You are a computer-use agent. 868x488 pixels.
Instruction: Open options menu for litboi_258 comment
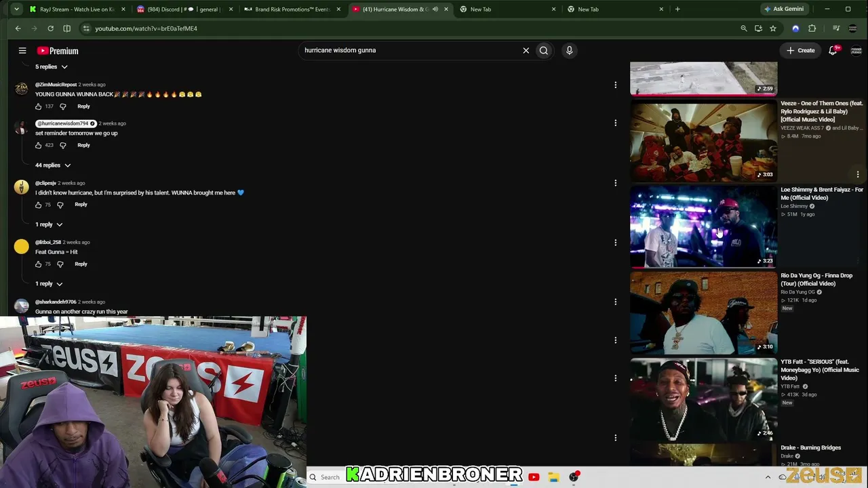point(615,243)
